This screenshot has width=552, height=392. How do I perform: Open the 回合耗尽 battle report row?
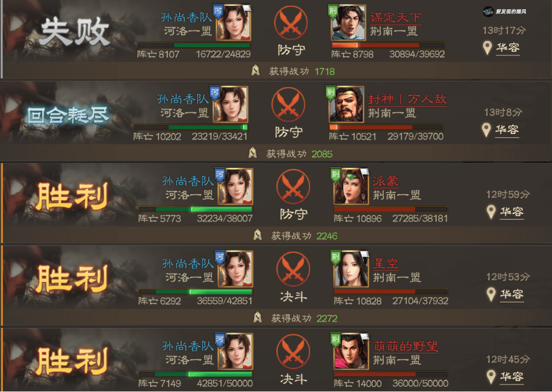pos(276,121)
